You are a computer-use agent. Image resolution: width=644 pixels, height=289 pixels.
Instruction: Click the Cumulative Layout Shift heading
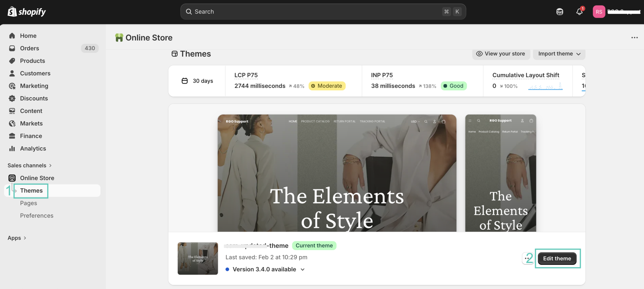526,75
